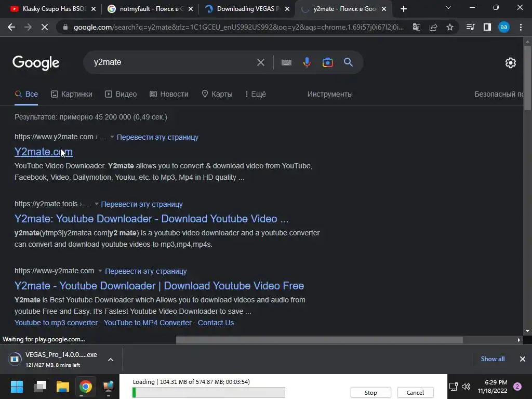The width and height of the screenshot is (532, 399).
Task: Bookmark this page with the star
Action: click(x=450, y=27)
